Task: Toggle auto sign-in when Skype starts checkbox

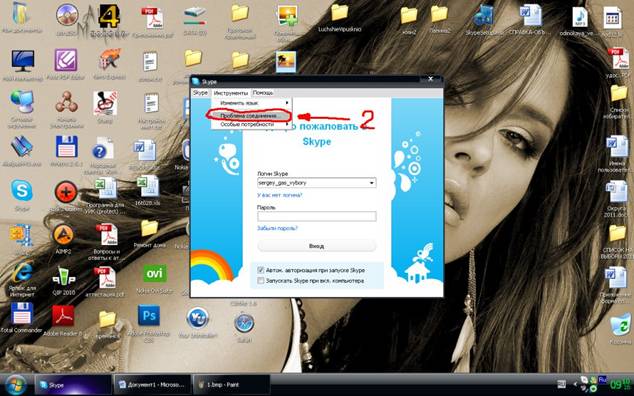Action: [x=261, y=270]
